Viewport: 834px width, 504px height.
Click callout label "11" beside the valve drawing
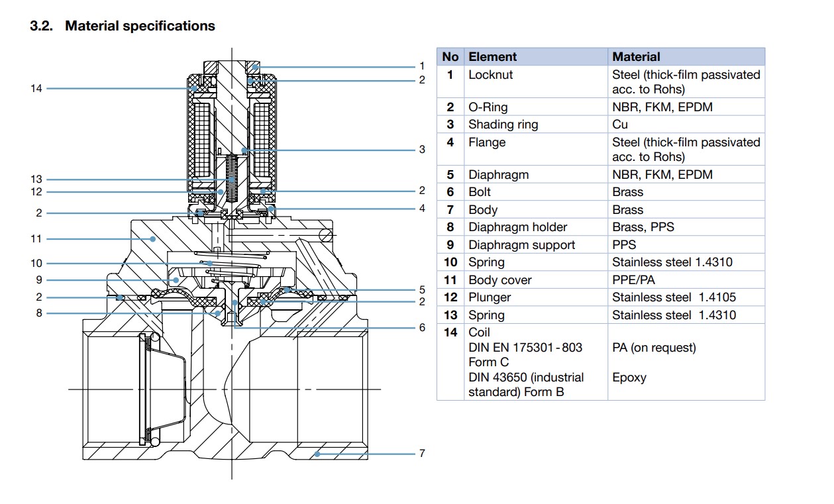coord(36,238)
